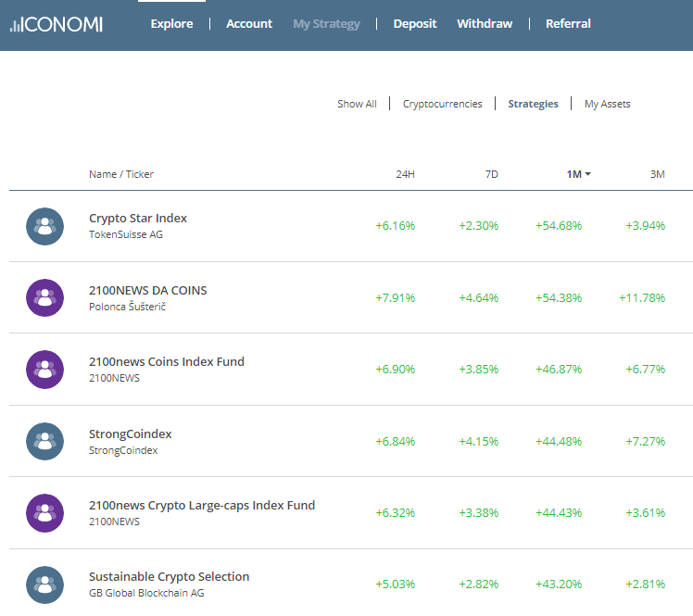Viewport: 693px width, 616px height.
Task: Filter the list by Cryptocurrencies
Action: point(442,104)
